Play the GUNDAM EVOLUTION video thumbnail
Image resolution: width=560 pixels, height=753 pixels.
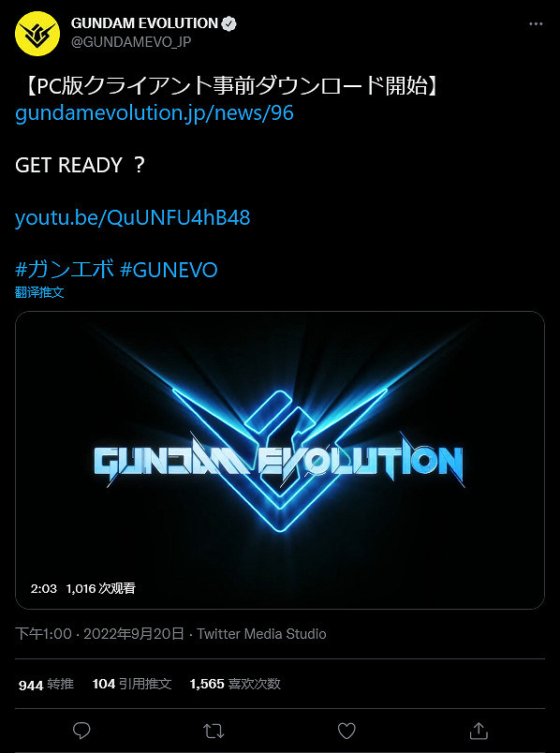pos(280,460)
